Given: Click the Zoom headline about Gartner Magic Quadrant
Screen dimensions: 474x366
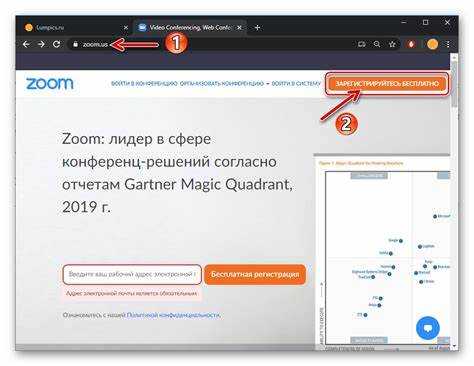Looking at the screenshot, I should tap(177, 173).
